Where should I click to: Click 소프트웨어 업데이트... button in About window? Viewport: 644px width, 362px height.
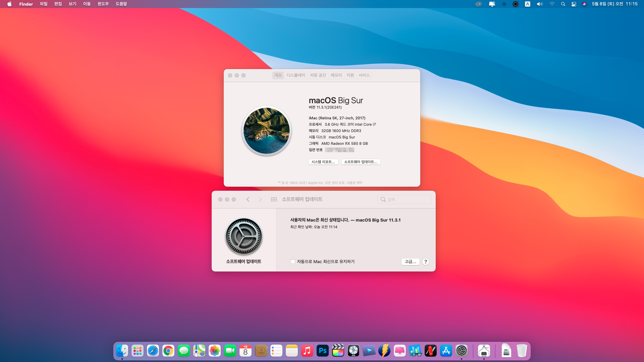click(x=361, y=162)
